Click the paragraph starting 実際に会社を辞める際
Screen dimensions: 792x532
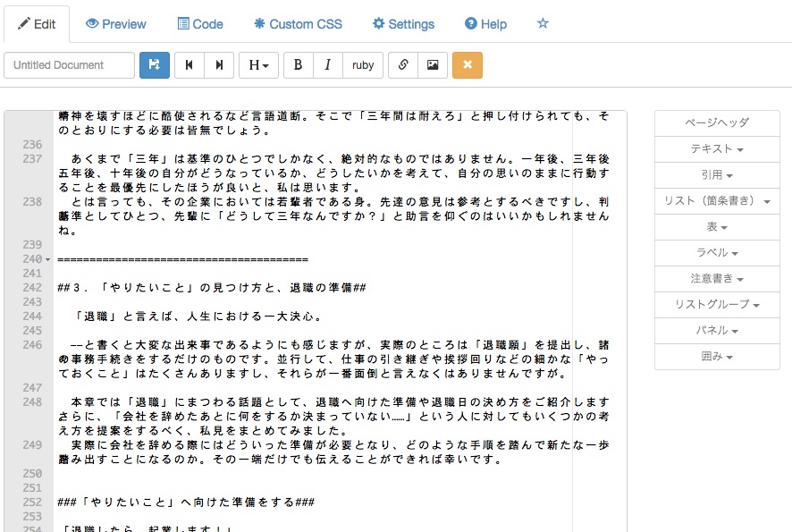pyautogui.click(x=333, y=452)
